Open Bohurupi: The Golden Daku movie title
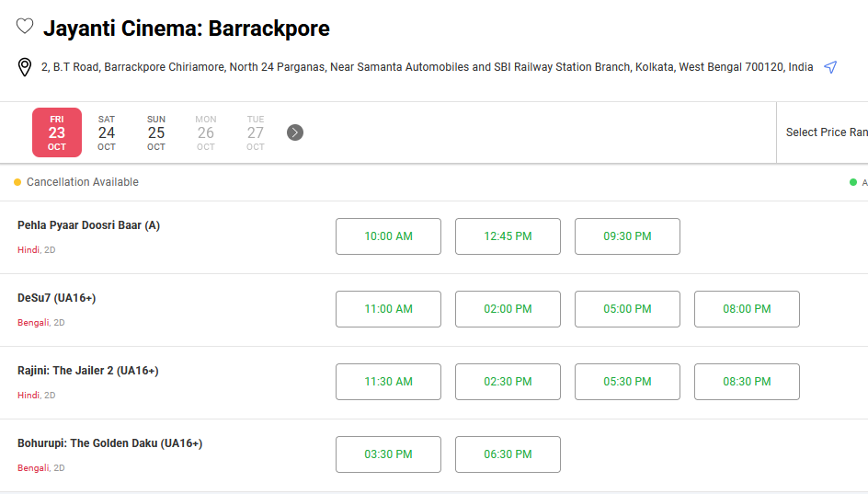 tap(109, 443)
